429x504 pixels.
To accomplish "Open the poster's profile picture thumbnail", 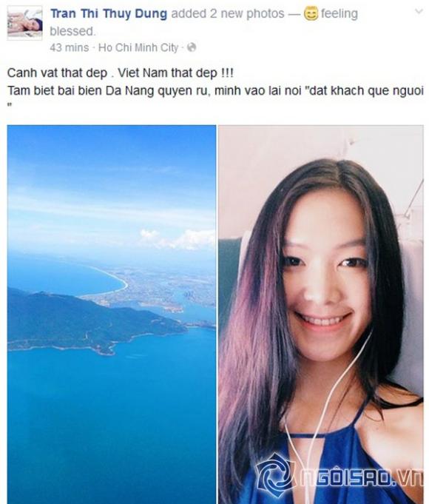I will pos(24,23).
